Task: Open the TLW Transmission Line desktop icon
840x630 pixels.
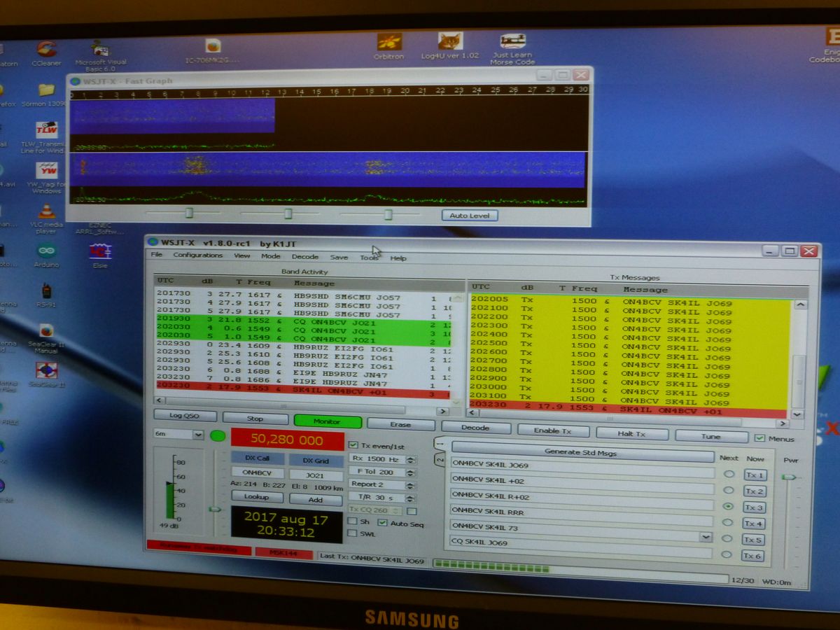Action: coord(46,137)
